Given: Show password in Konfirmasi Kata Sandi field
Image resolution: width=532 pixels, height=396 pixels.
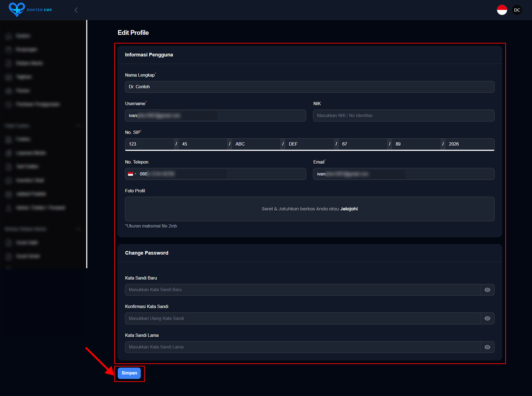Looking at the screenshot, I should click(487, 318).
